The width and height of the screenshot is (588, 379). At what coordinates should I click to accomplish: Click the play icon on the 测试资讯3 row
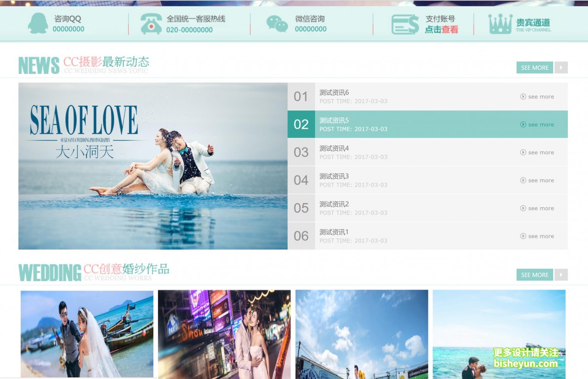pyautogui.click(x=523, y=180)
